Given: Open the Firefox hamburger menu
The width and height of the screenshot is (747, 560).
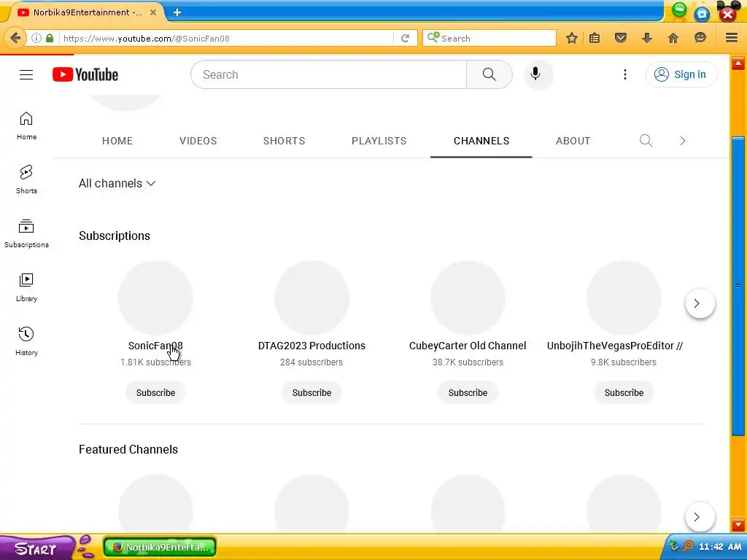Looking at the screenshot, I should pos(732,38).
